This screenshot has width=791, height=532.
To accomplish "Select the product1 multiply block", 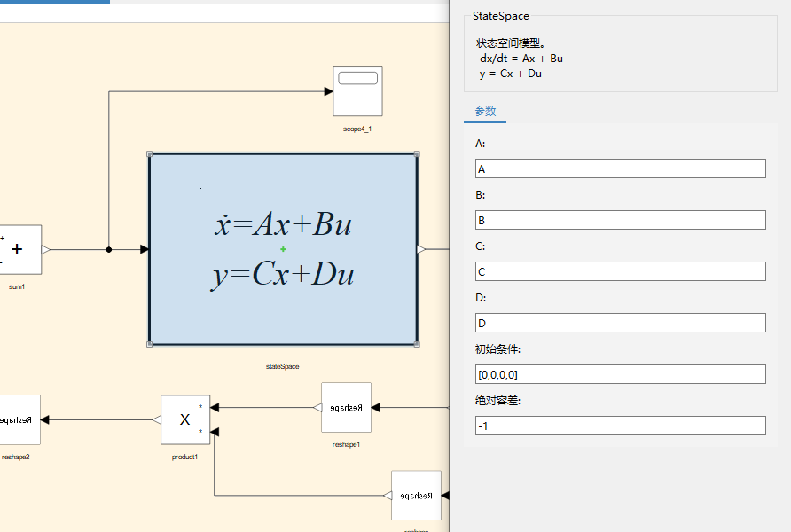I will [x=185, y=419].
